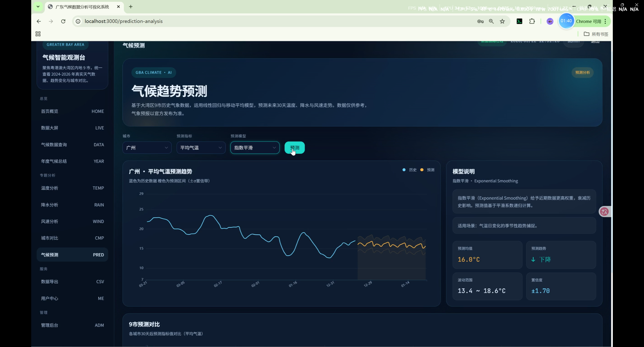Click the bookmark star icon
644x347 pixels.
coord(502,21)
